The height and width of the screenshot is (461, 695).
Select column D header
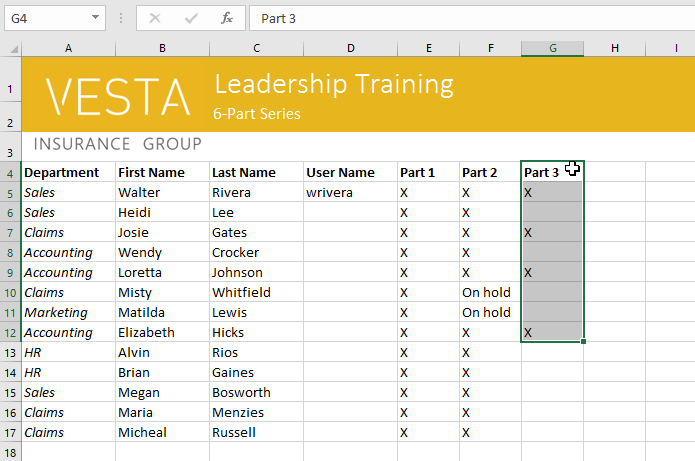(x=350, y=48)
